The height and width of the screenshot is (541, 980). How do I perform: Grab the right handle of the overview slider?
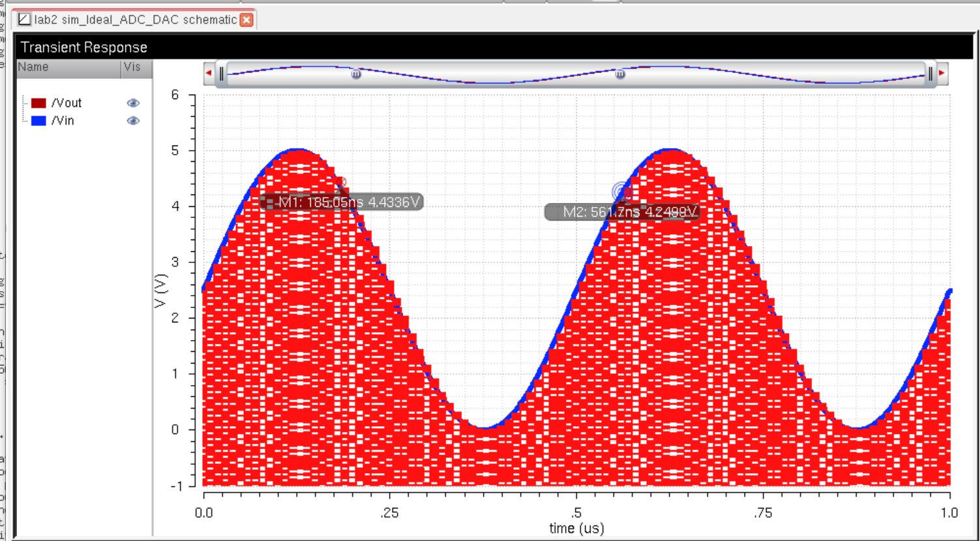coord(930,74)
